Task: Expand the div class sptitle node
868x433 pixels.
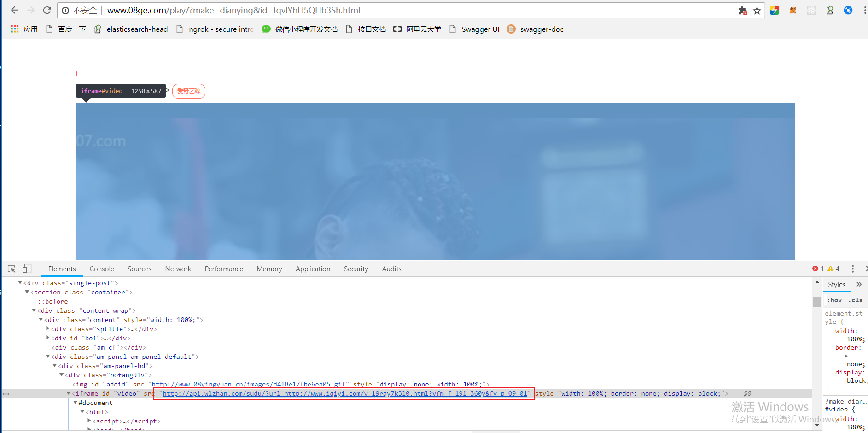Action: 48,329
